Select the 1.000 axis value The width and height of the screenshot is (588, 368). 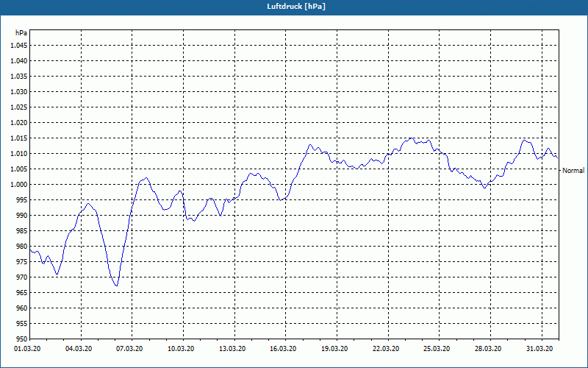pyautogui.click(x=19, y=185)
